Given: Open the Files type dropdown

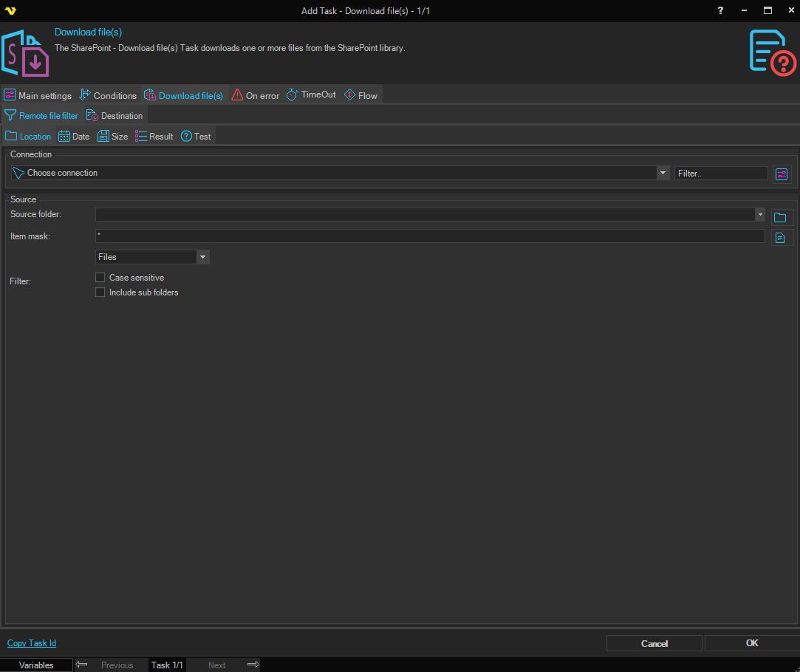Looking at the screenshot, I should tap(202, 257).
